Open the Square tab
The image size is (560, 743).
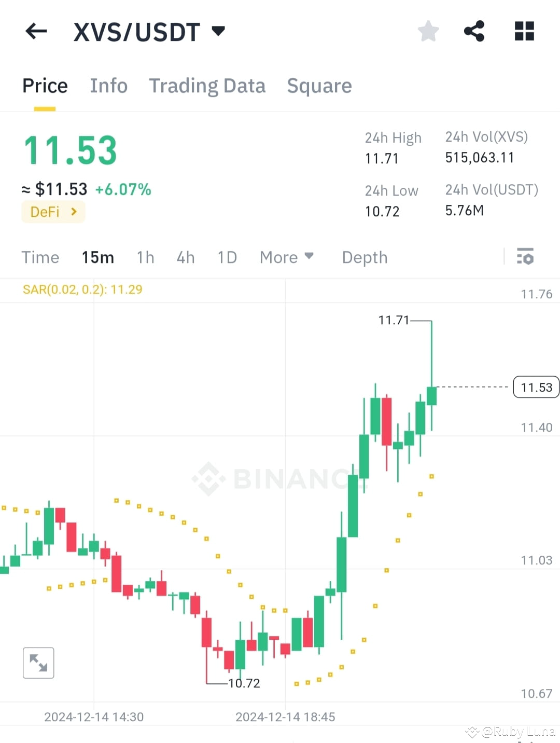pyautogui.click(x=319, y=86)
